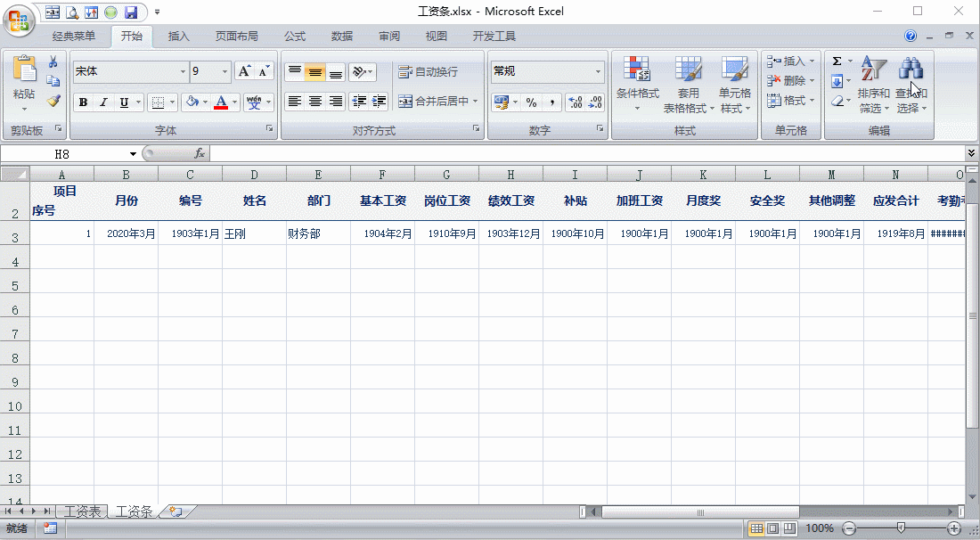Viewport: 980px width, 540px height.
Task: Apply percent style format
Action: [x=531, y=102]
